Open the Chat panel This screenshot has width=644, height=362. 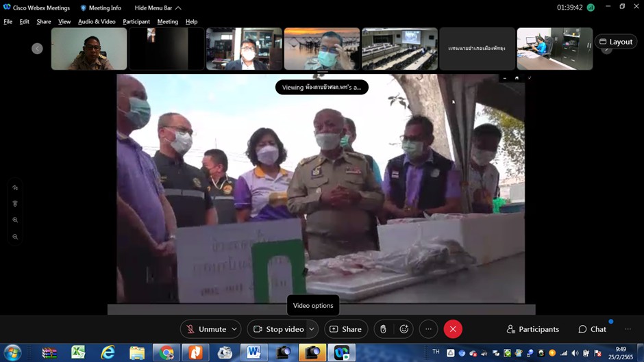point(593,329)
